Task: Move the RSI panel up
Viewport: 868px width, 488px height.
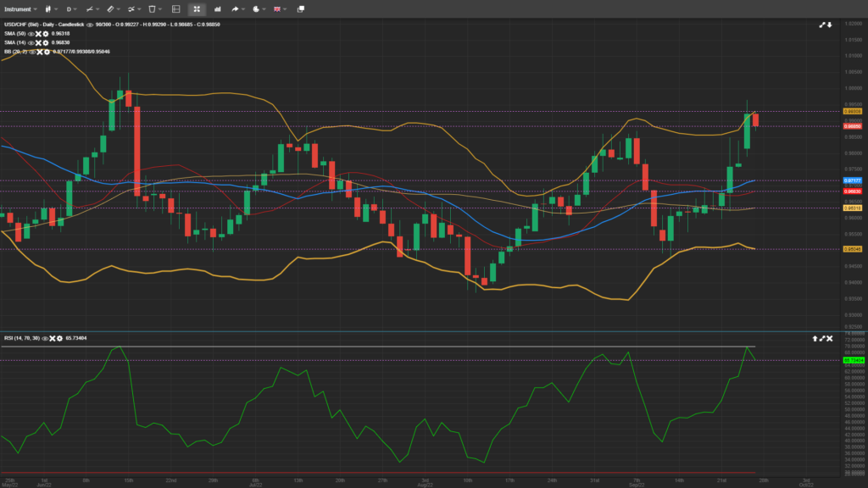Action: click(x=815, y=338)
